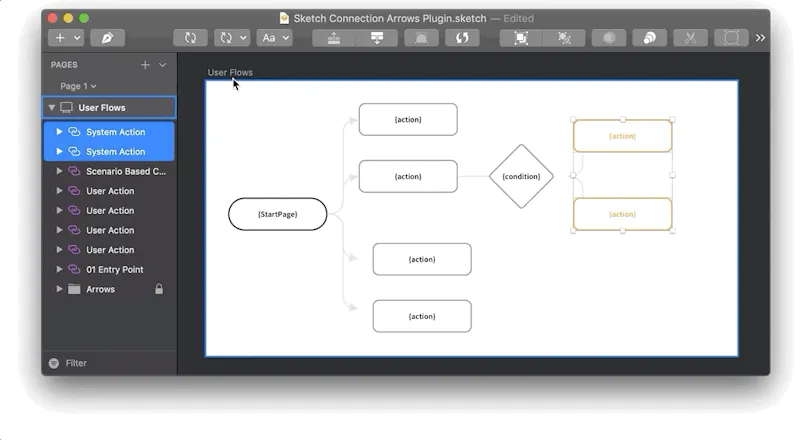Click the Forward layer-order icon
The width and height of the screenshot is (803, 440).
click(334, 38)
